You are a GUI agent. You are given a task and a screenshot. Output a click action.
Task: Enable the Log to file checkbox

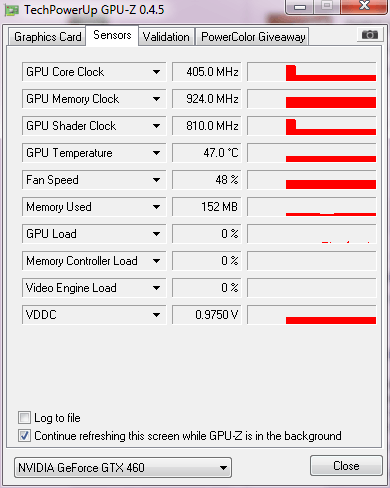click(24, 417)
